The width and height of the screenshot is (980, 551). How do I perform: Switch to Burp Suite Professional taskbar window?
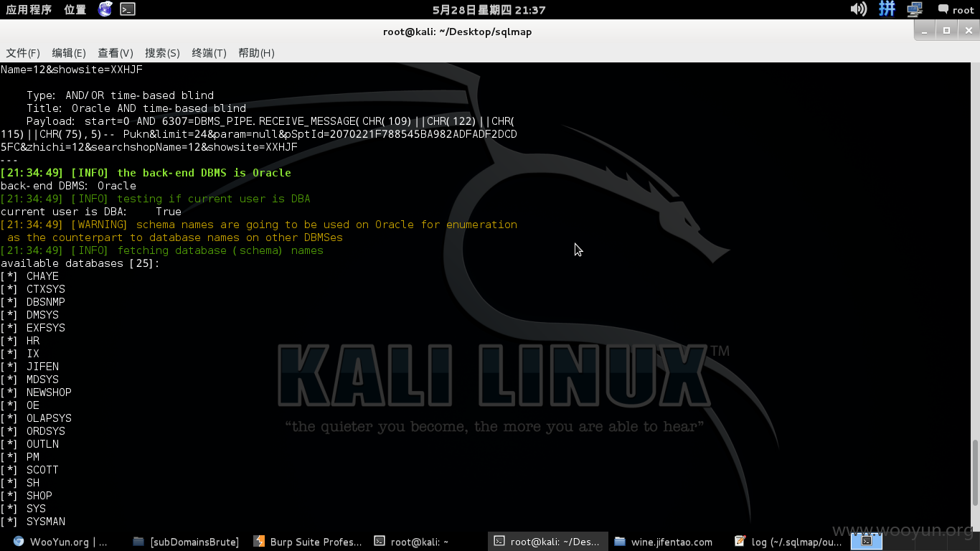[308, 542]
